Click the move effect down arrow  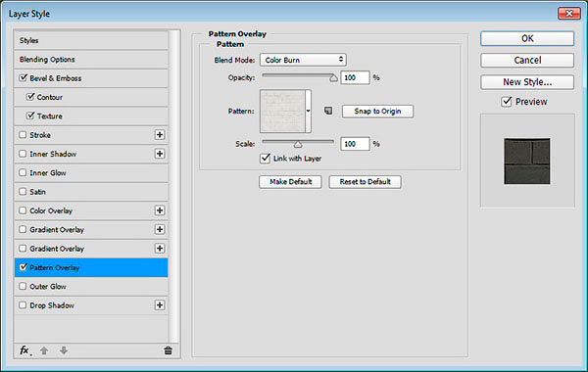tap(64, 350)
